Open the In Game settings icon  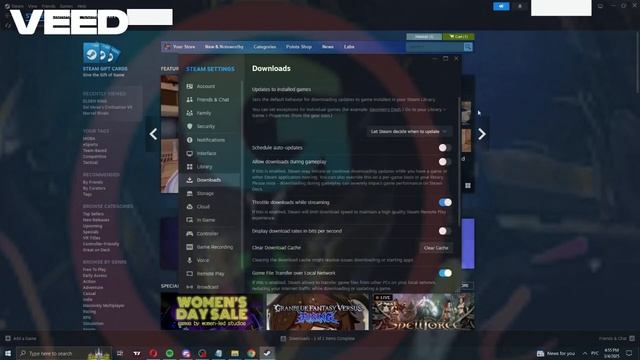pyautogui.click(x=189, y=220)
